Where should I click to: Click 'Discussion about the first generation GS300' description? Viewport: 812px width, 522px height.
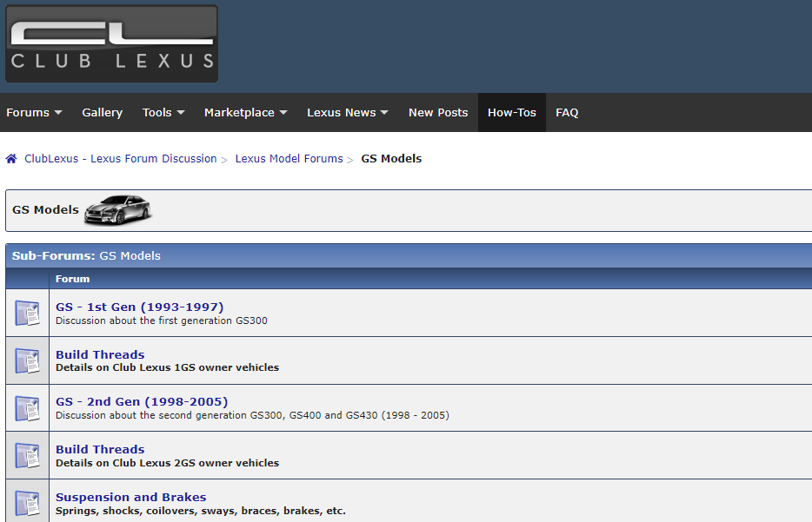(162, 320)
